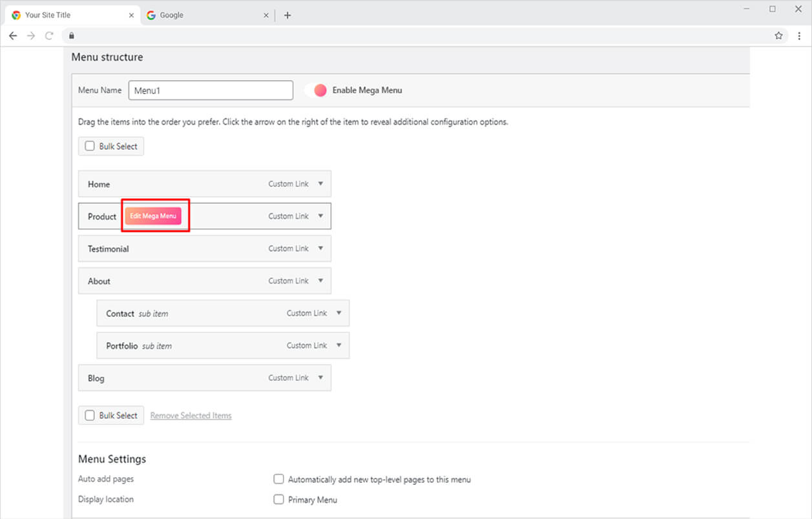Check the top Bulk Select checkbox

click(90, 147)
